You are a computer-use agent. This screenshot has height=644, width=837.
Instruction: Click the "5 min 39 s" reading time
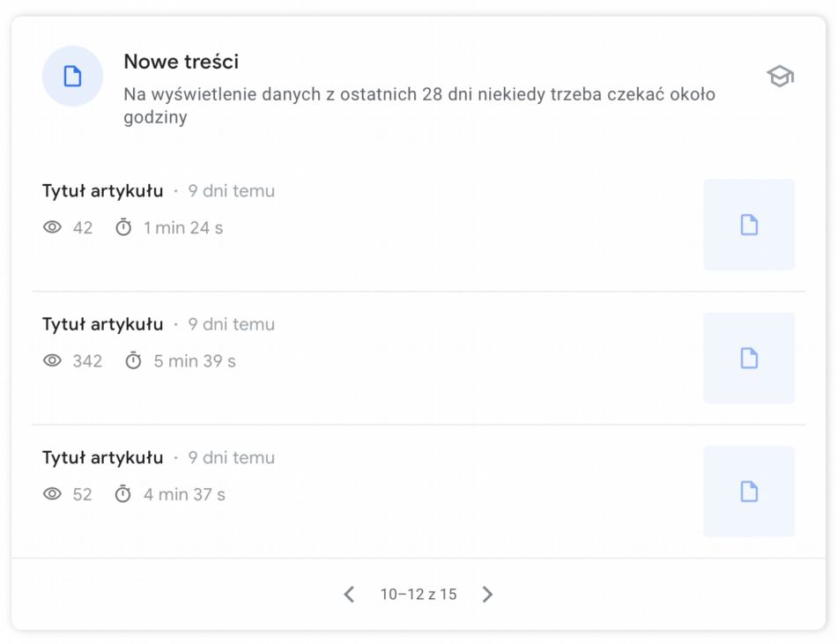(195, 361)
